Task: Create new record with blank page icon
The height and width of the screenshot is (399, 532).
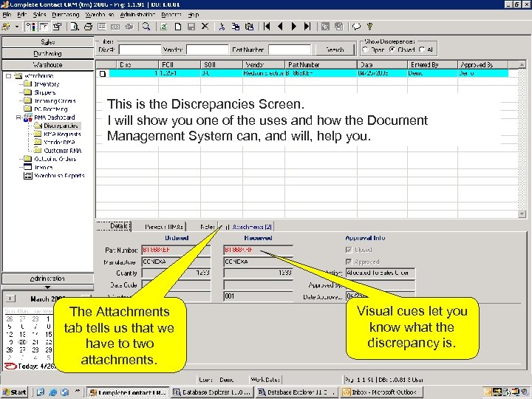Action: coord(178,27)
